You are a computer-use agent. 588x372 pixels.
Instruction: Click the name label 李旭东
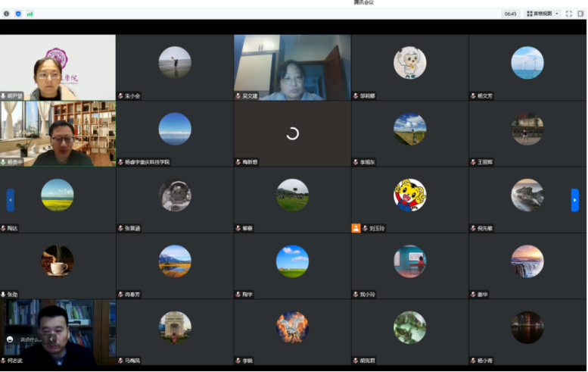368,162
